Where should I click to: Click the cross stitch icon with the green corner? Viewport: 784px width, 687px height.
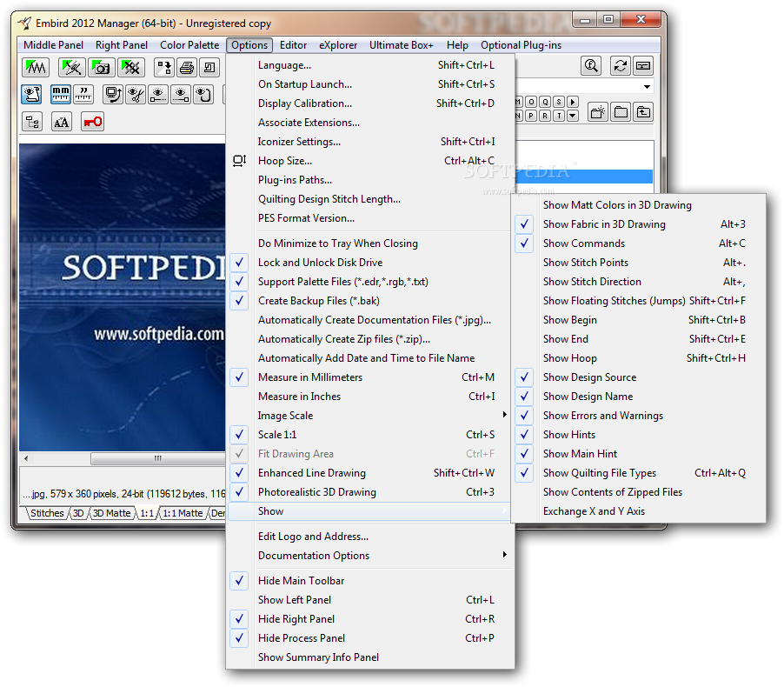(x=131, y=67)
